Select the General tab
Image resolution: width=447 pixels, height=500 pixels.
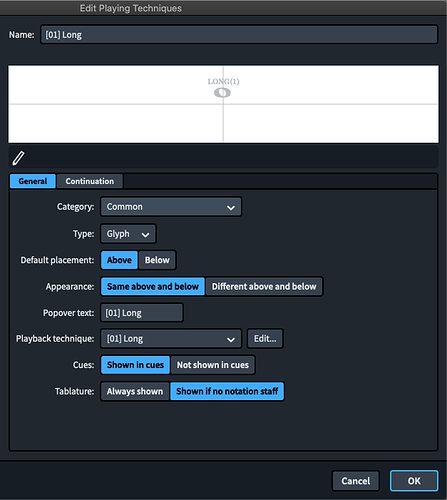(x=33, y=181)
